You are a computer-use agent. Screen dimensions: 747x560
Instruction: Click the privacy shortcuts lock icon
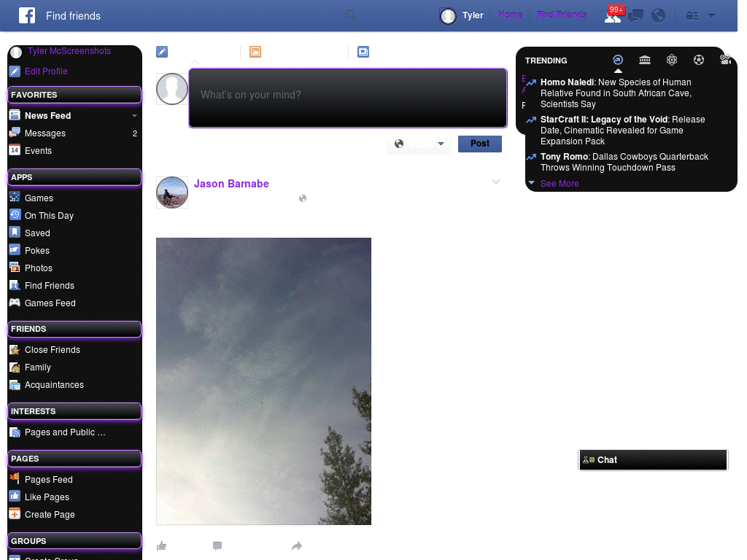tap(692, 15)
